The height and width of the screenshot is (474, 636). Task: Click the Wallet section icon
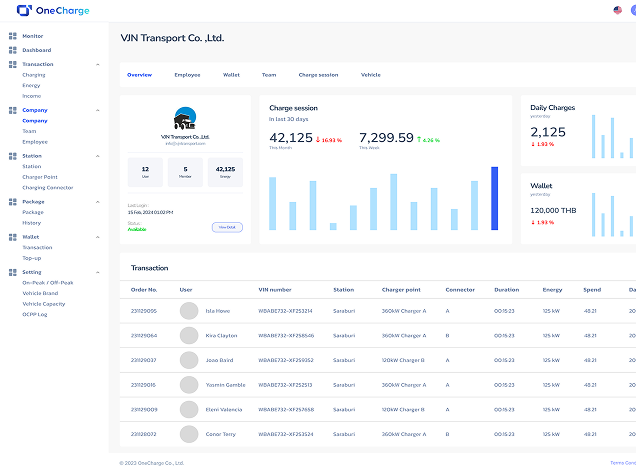[x=13, y=237]
